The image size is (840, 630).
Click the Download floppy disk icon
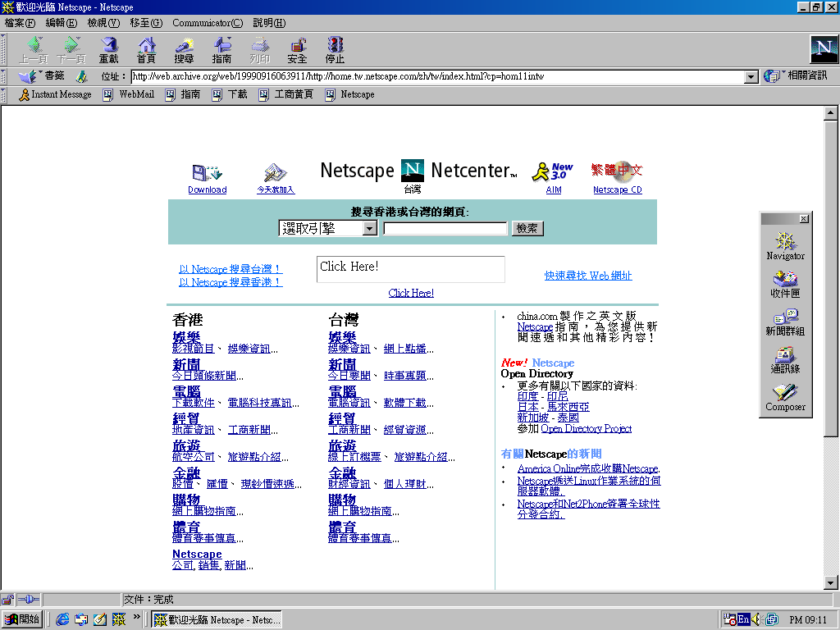click(207, 173)
